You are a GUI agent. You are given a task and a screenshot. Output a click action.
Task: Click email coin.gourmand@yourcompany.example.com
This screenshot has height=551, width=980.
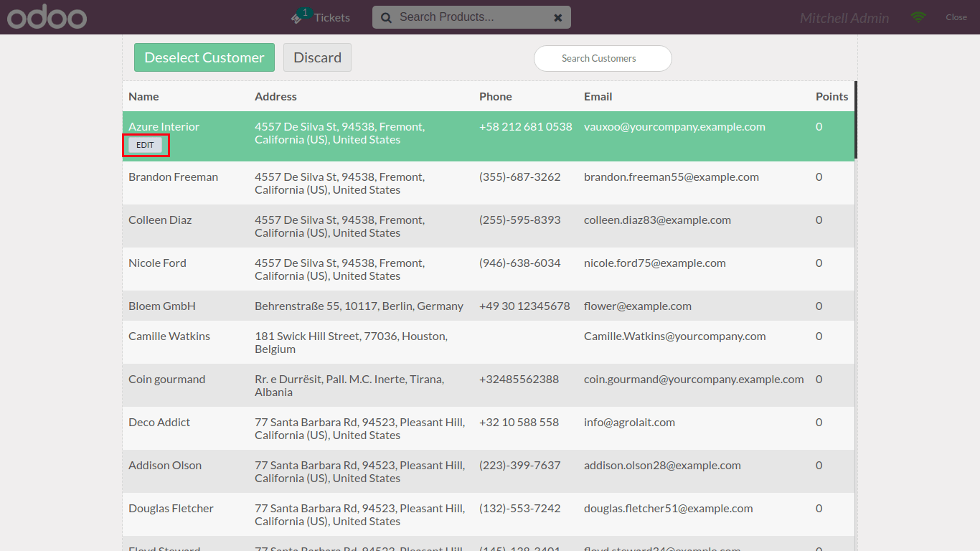694,379
